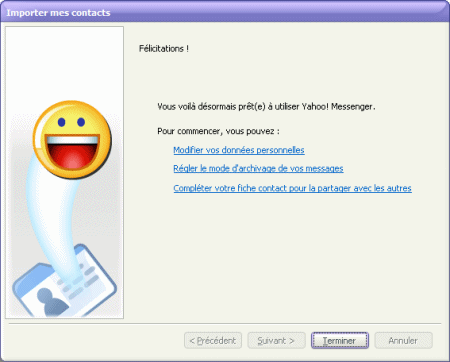Image resolution: width=450 pixels, height=362 pixels.
Task: Open the Modifier vos données personnelles link
Action: click(x=239, y=150)
